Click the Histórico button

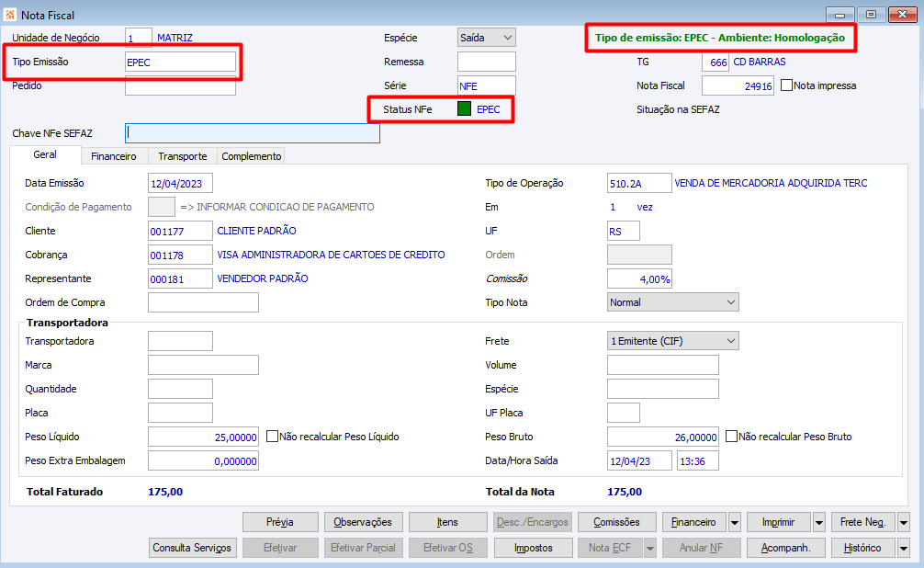(x=863, y=548)
